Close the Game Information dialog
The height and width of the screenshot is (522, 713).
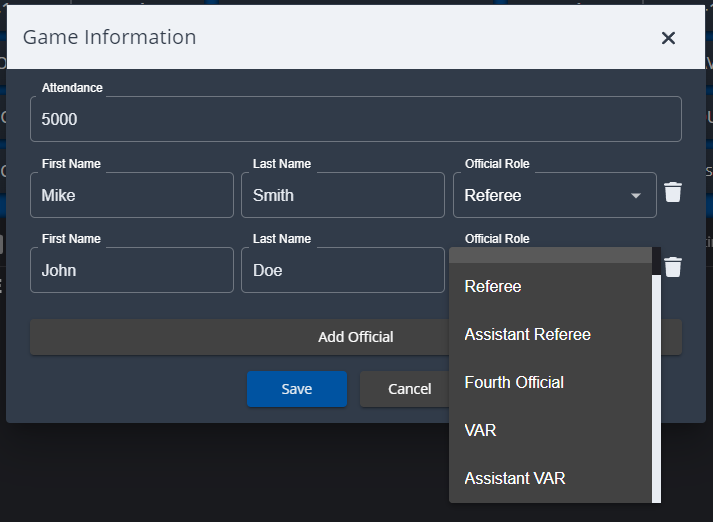[668, 38]
